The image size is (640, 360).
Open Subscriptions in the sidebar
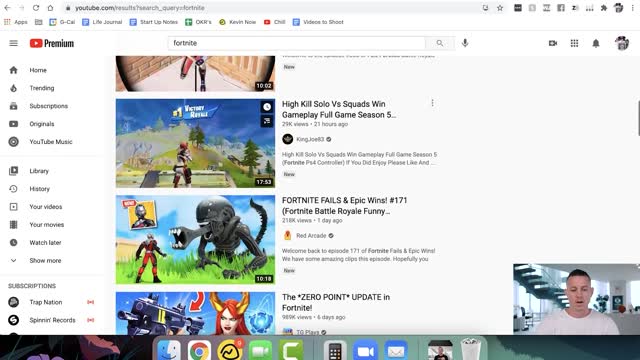click(49, 106)
